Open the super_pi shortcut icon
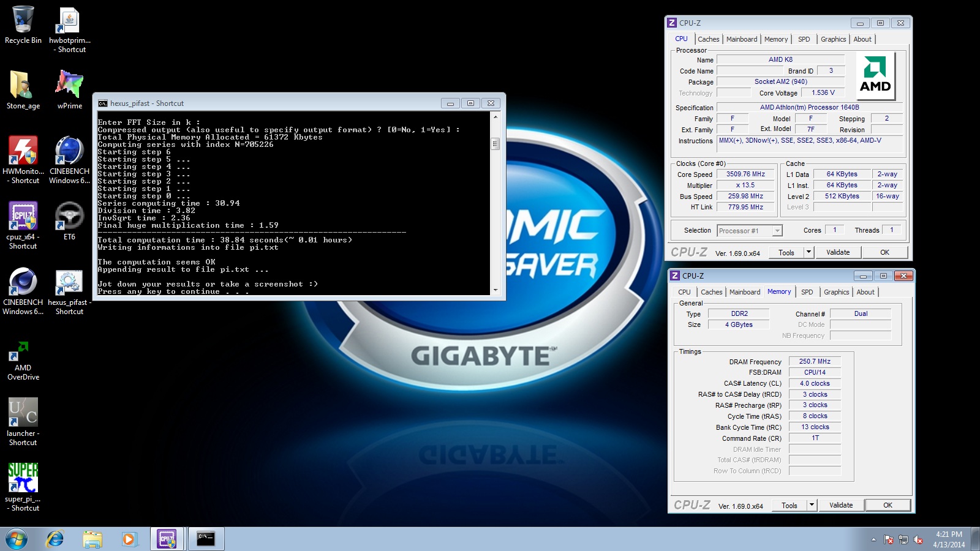Screen dimensions: 980x551 point(23,488)
